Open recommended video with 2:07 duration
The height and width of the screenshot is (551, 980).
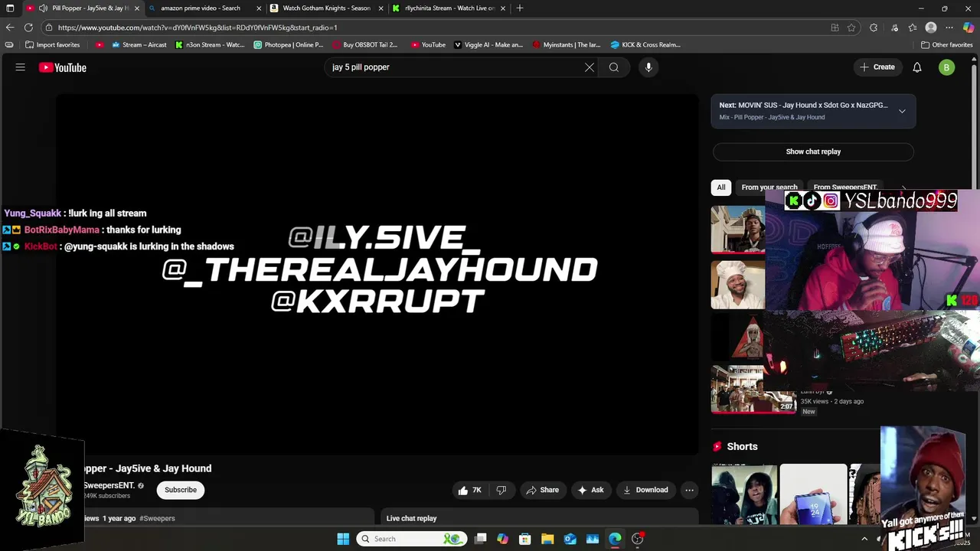(753, 390)
